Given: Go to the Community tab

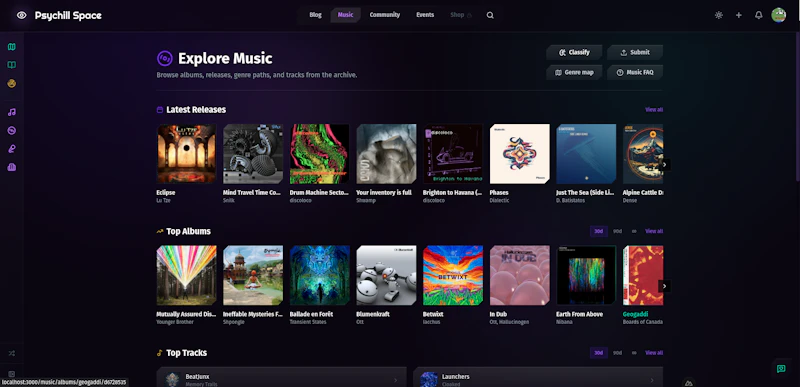Looking at the screenshot, I should tap(385, 15).
